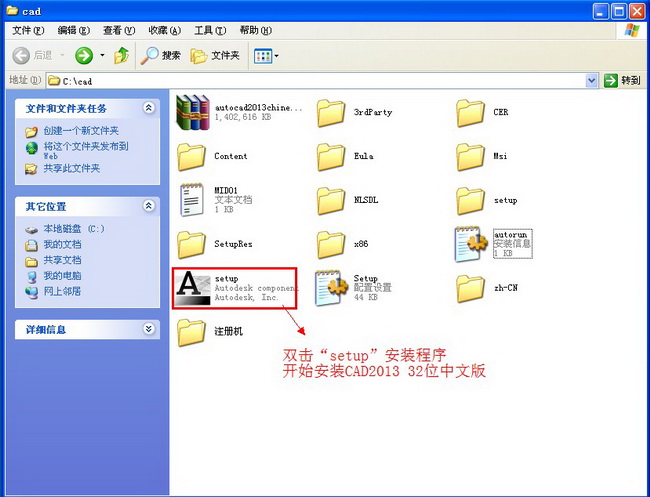Go to 共享文档
650x497 pixels.
tap(63, 260)
